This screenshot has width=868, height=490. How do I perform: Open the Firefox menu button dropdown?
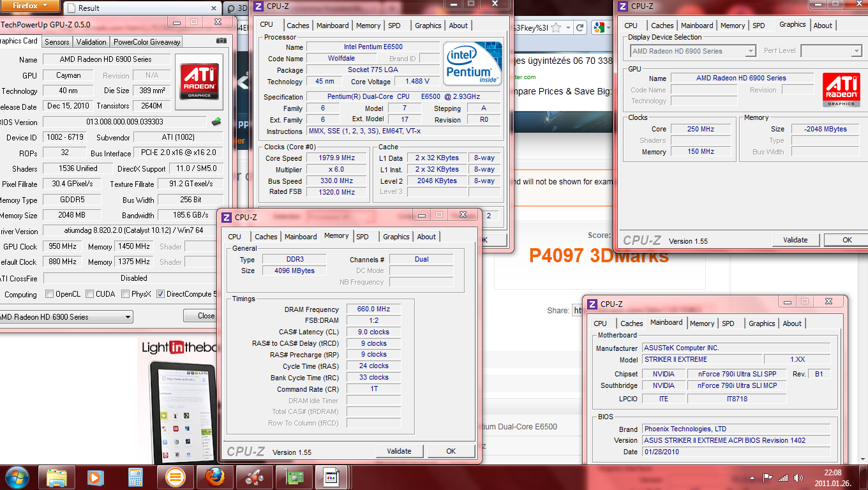click(31, 6)
